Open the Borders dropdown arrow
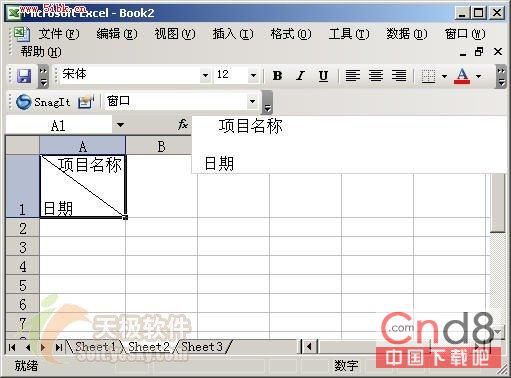511x378 pixels. coord(444,76)
